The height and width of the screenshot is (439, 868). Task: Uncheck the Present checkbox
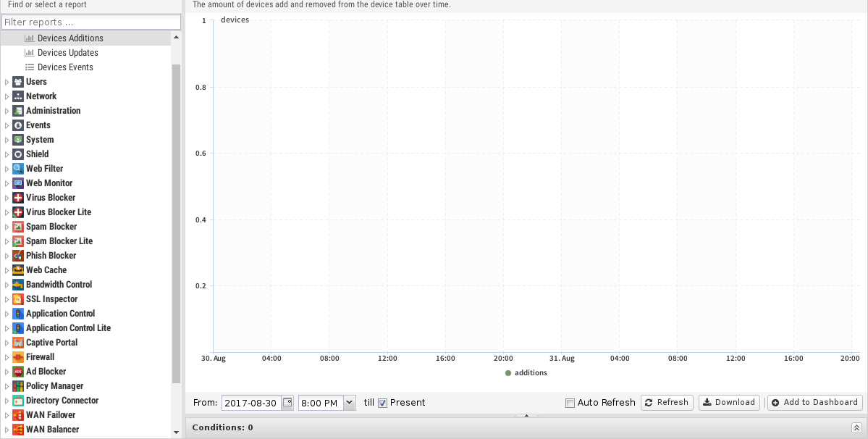click(x=383, y=403)
